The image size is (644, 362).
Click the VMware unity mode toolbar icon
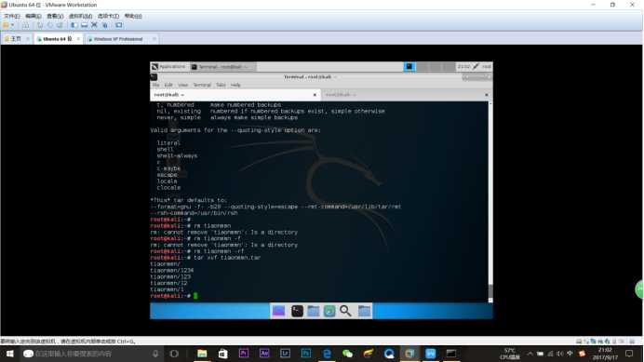(x=105, y=25)
